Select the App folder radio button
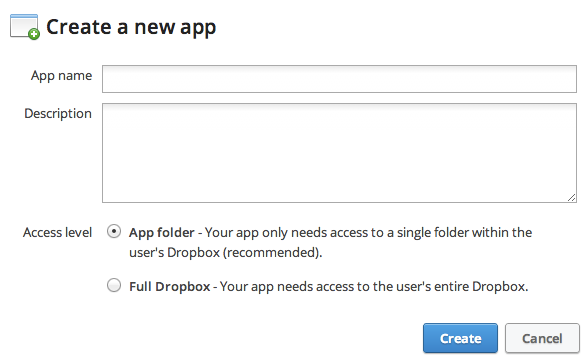Image resolution: width=587 pixels, height=363 pixels. click(x=114, y=231)
